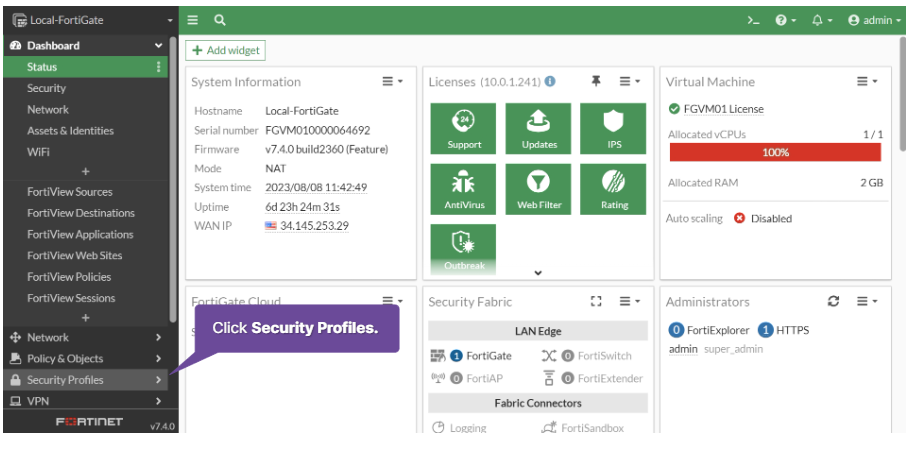Viewport: 906px width, 459px height.
Task: Click the FortiAP fabric entry
Action: point(467,379)
